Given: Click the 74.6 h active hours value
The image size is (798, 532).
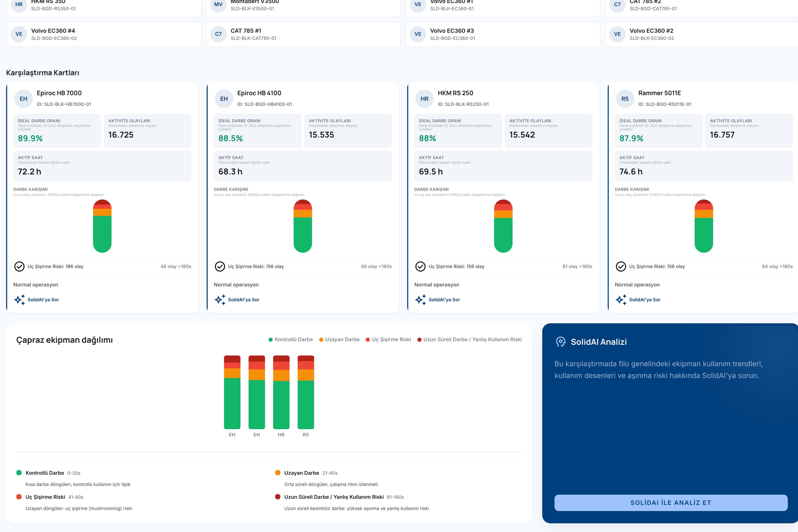Looking at the screenshot, I should pos(631,172).
